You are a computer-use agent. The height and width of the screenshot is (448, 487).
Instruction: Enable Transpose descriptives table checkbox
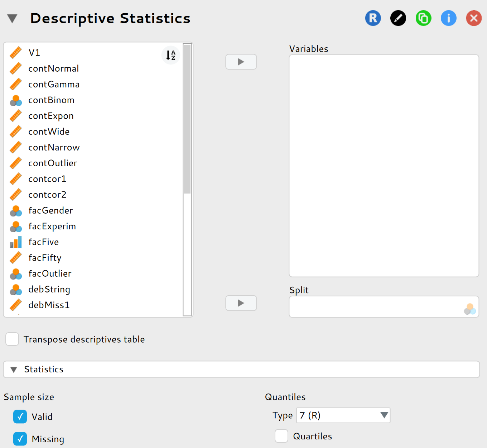(x=13, y=339)
